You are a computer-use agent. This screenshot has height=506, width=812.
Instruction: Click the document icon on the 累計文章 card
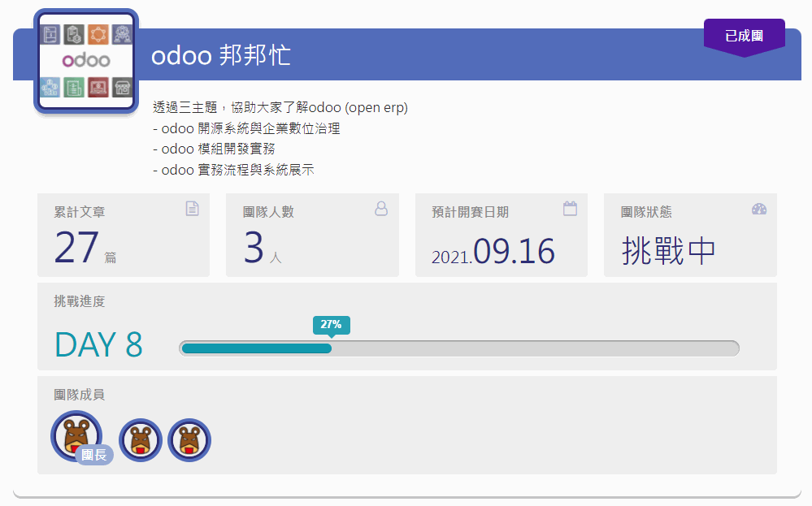point(192,209)
